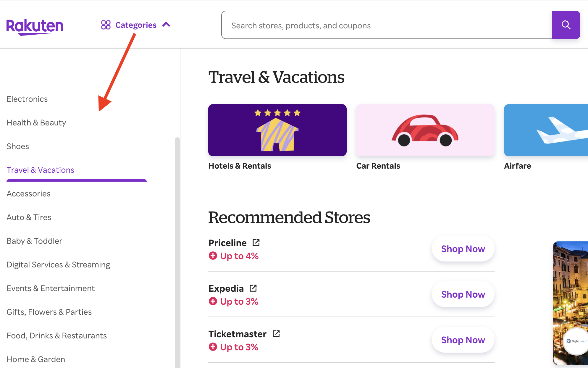Select Shoes category
588x368 pixels.
(18, 146)
